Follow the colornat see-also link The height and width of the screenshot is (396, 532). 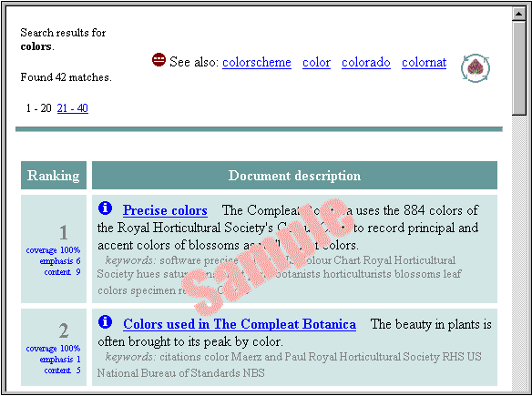click(x=425, y=63)
